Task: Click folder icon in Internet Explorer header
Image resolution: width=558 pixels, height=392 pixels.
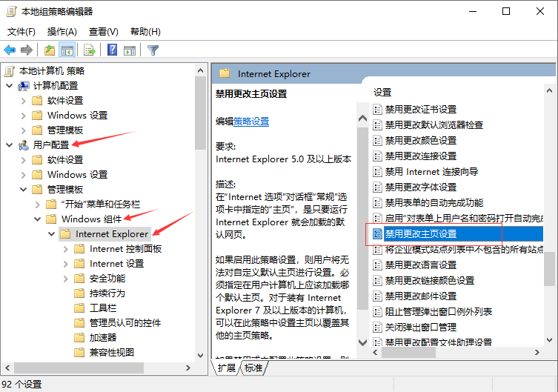Action: click(225, 73)
